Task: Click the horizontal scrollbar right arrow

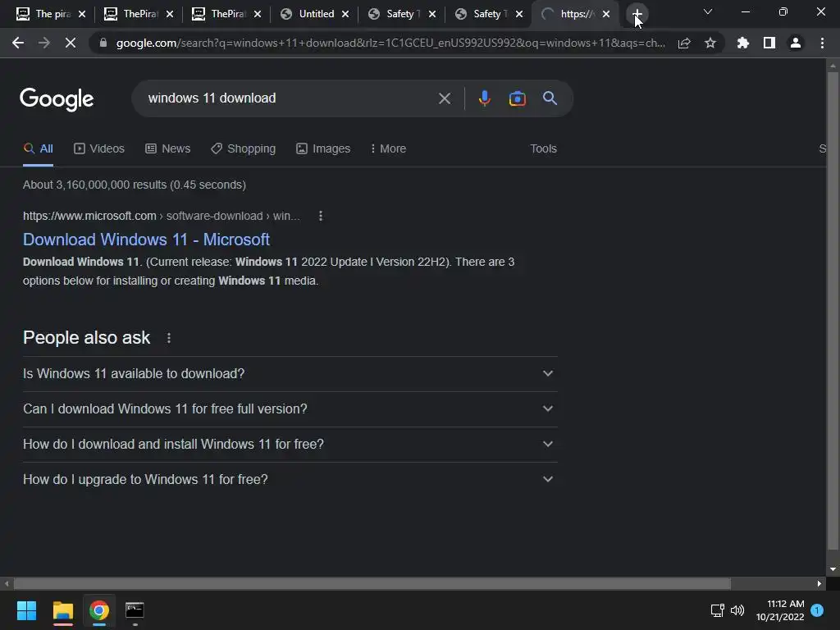Action: pyautogui.click(x=819, y=583)
